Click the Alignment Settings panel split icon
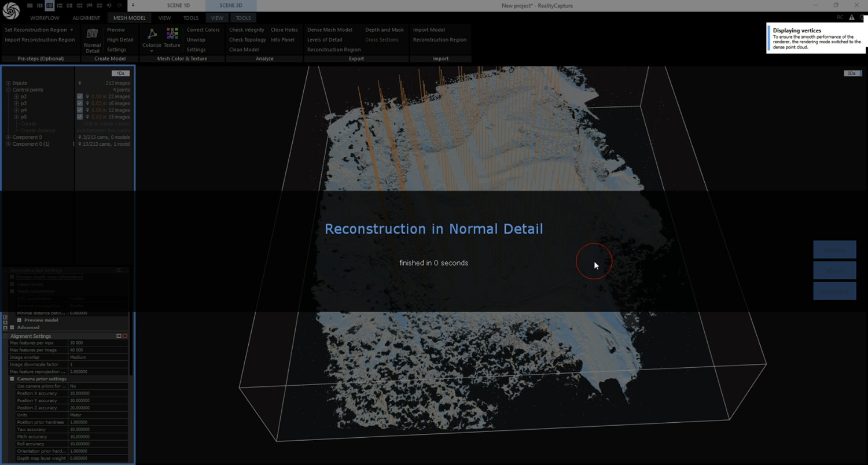The image size is (868, 465). [x=119, y=336]
